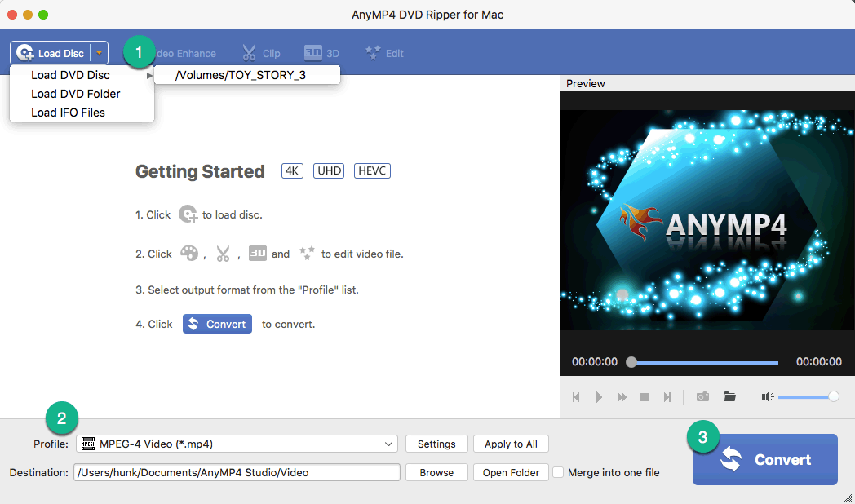Click the Load Disc button

50,53
